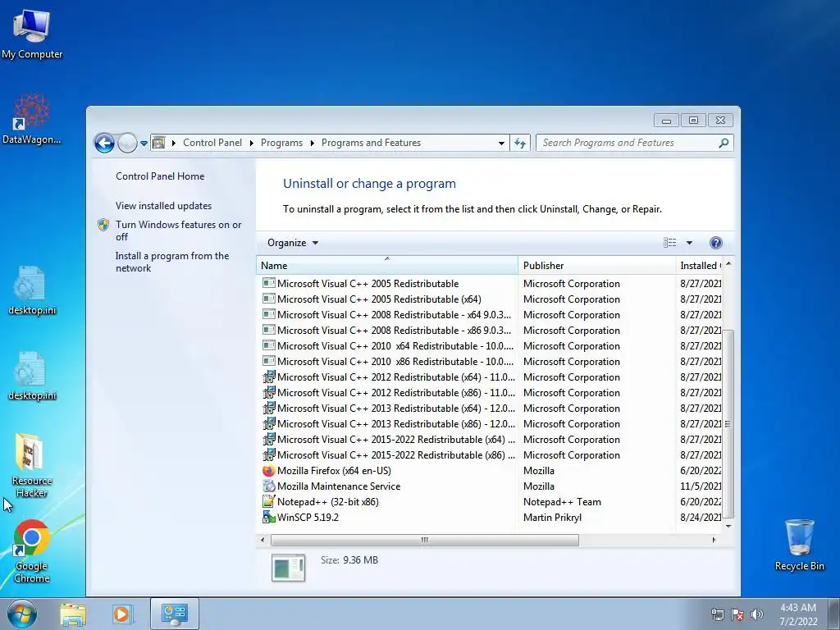Expand arrow after Control Panel breadcrumb

point(251,143)
